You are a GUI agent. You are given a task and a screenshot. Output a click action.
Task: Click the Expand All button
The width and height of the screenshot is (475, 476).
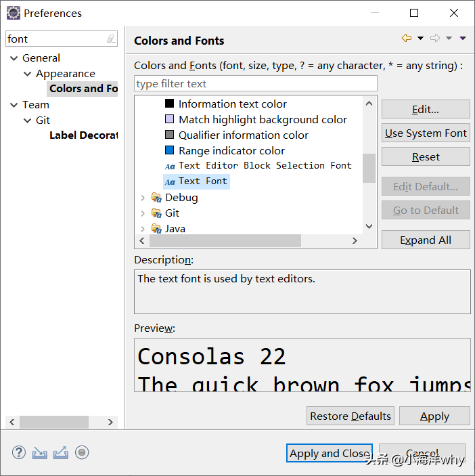coord(426,240)
